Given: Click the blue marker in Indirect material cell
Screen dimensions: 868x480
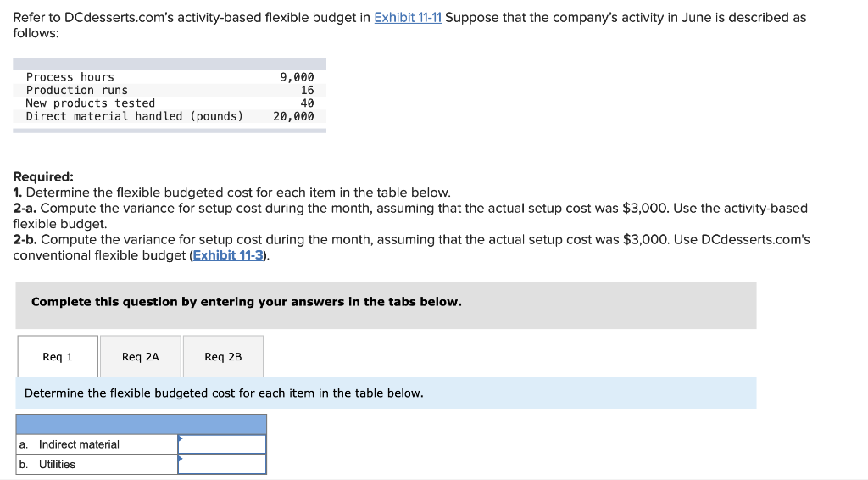Looking at the screenshot, I should click(x=181, y=438).
